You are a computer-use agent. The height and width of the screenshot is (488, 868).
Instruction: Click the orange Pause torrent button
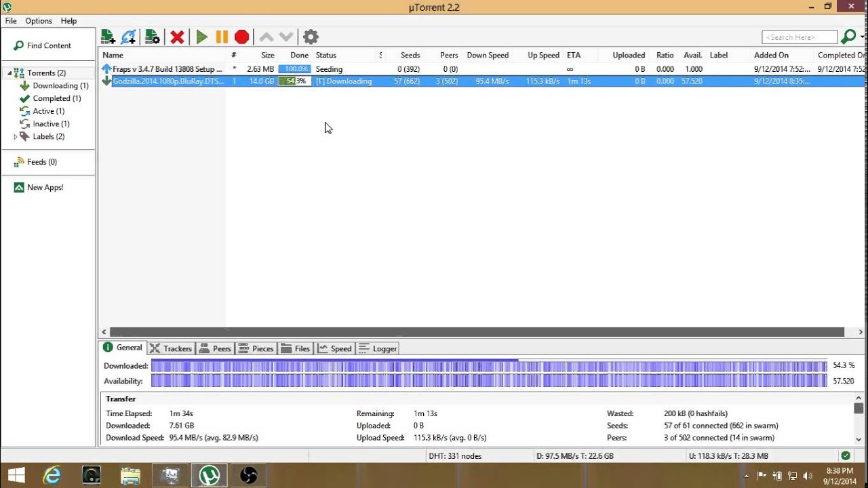tap(222, 37)
